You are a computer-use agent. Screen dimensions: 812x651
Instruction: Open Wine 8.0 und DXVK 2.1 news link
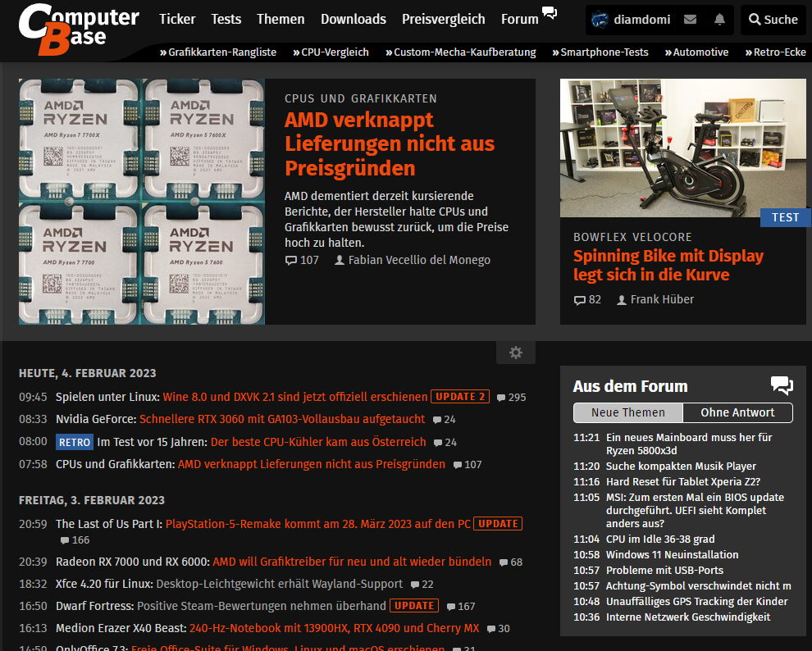tap(295, 397)
